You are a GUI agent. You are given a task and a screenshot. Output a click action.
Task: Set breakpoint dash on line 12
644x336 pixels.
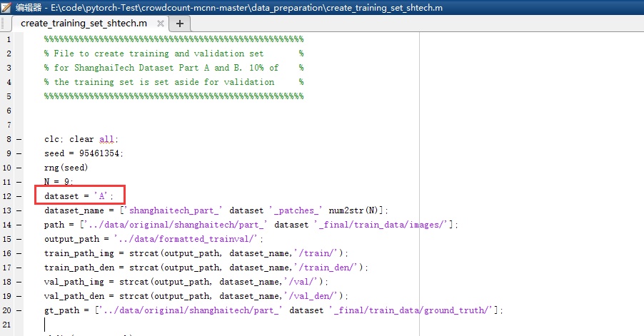click(19, 196)
